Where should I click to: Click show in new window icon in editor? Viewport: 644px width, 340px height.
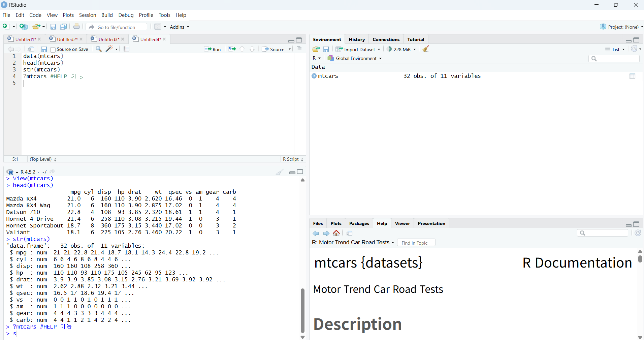pos(31,49)
